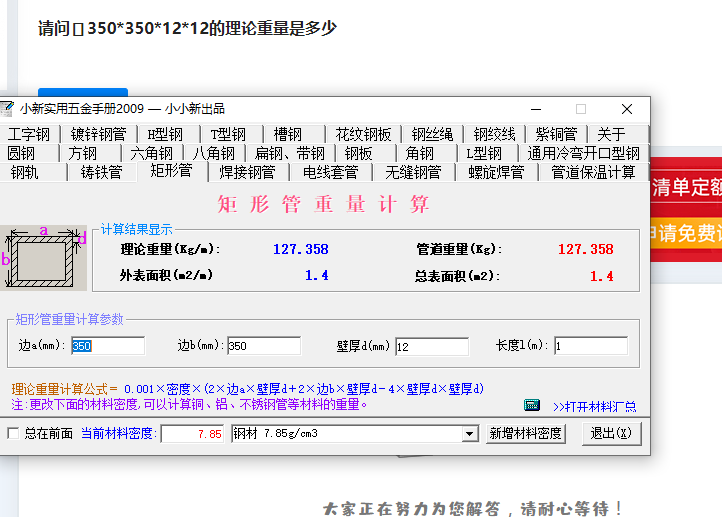This screenshot has width=722, height=517.
Task: Click the question title 请问350*350*12*12的理论重量
Action: point(187,29)
